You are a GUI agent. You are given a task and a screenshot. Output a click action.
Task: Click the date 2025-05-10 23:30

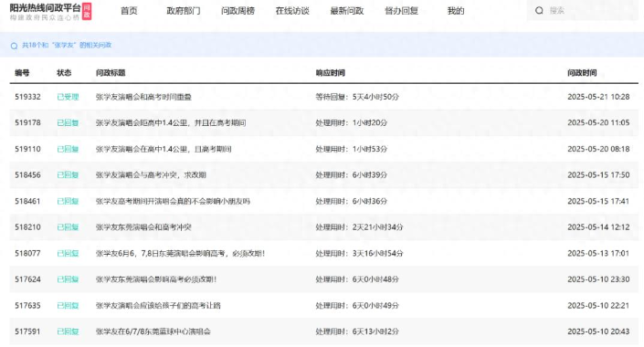tap(598, 279)
